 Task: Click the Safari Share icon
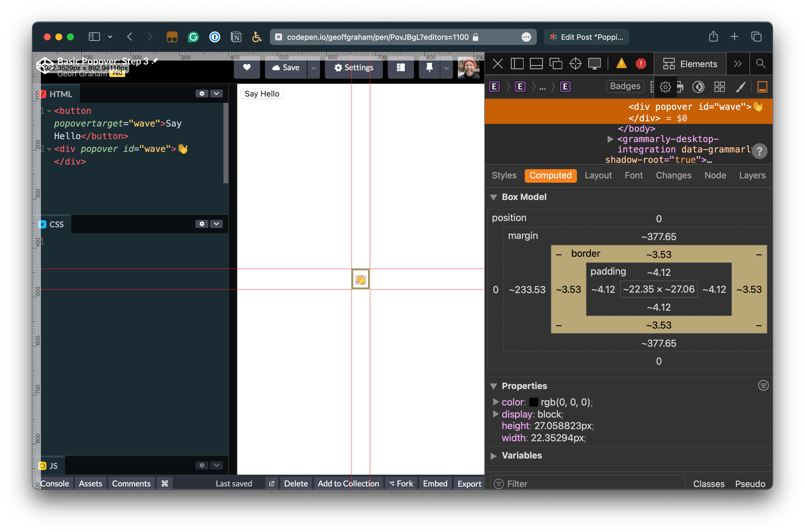(713, 36)
